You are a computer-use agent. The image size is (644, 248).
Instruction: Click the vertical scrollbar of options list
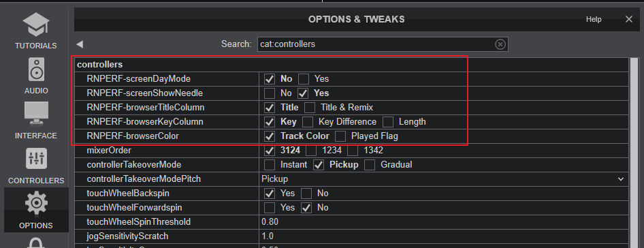click(x=634, y=152)
